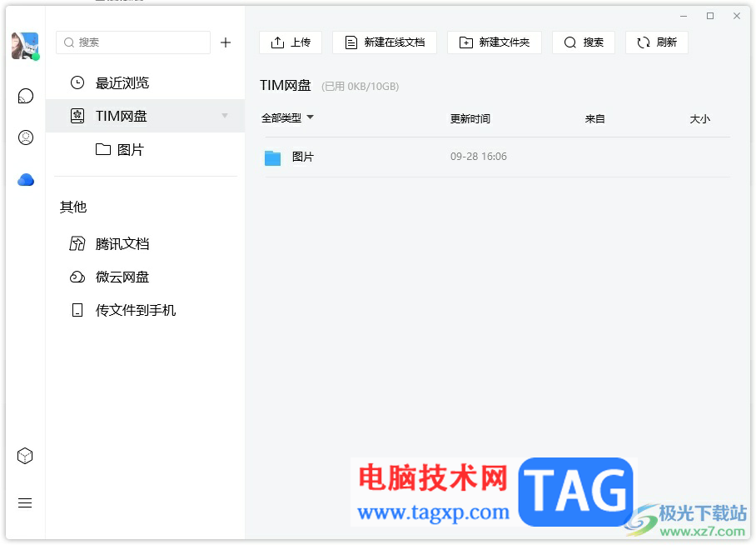Maximize the TIM window
This screenshot has height=545, width=756.
click(710, 16)
